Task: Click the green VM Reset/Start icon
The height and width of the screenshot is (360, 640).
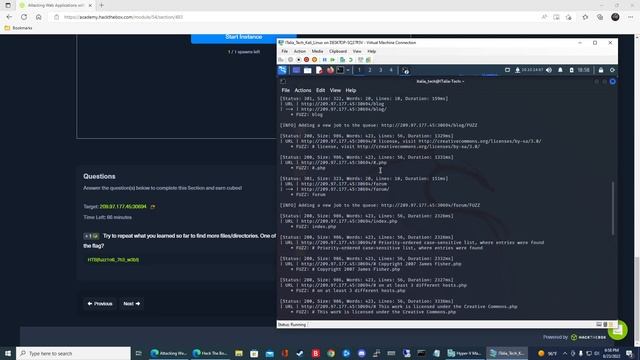Action: 333,60
